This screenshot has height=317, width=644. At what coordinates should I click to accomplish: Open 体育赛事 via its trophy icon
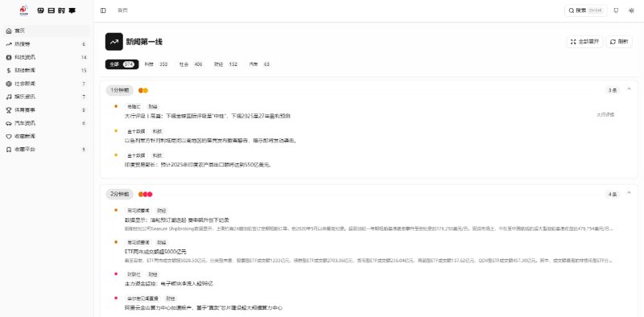(9, 110)
